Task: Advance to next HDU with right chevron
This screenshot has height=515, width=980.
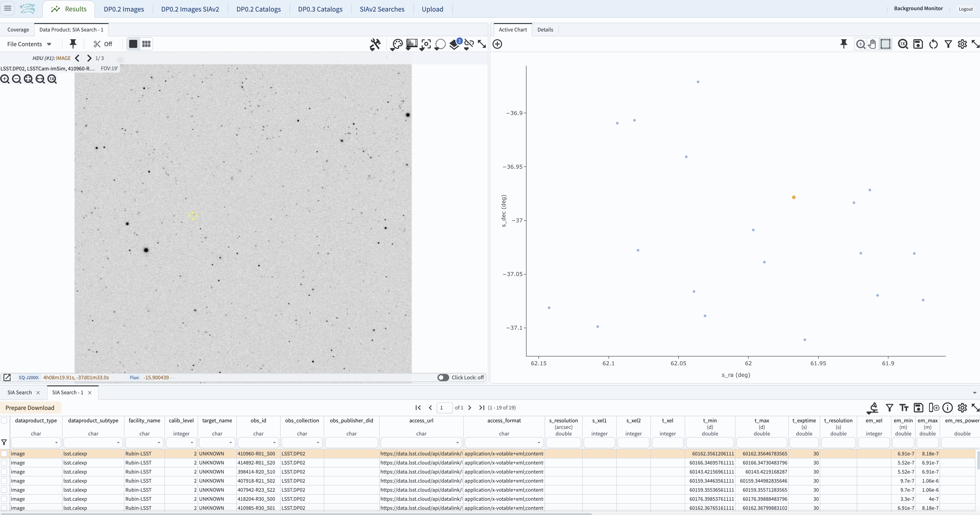Action: pyautogui.click(x=89, y=58)
